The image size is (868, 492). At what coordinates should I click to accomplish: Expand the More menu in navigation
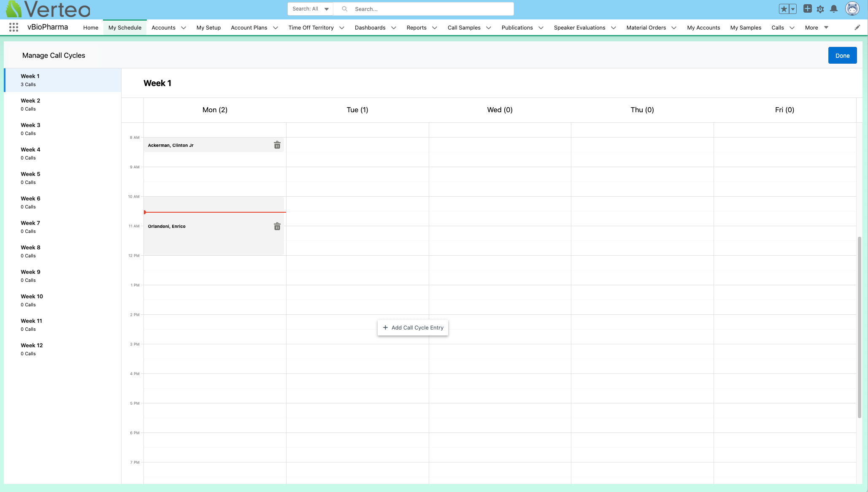[816, 27]
